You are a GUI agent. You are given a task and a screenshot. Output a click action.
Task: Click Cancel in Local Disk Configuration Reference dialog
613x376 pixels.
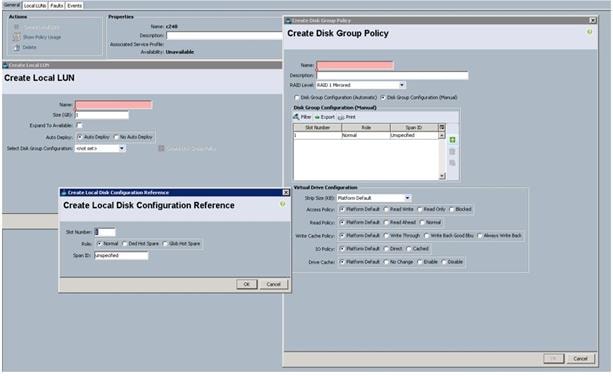click(274, 284)
